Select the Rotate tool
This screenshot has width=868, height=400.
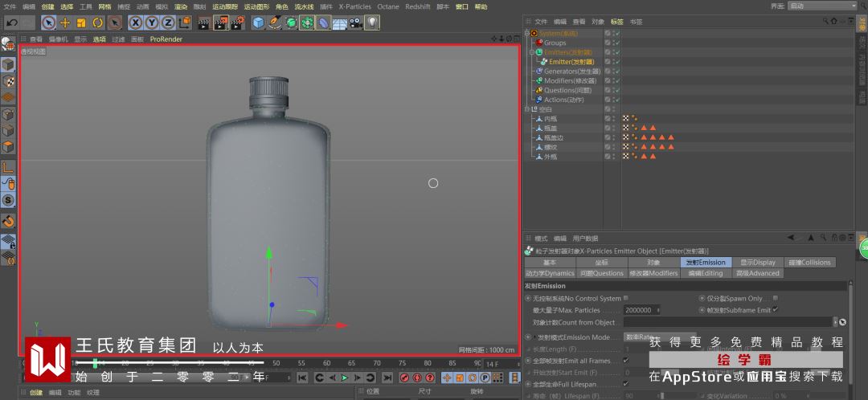(x=97, y=22)
